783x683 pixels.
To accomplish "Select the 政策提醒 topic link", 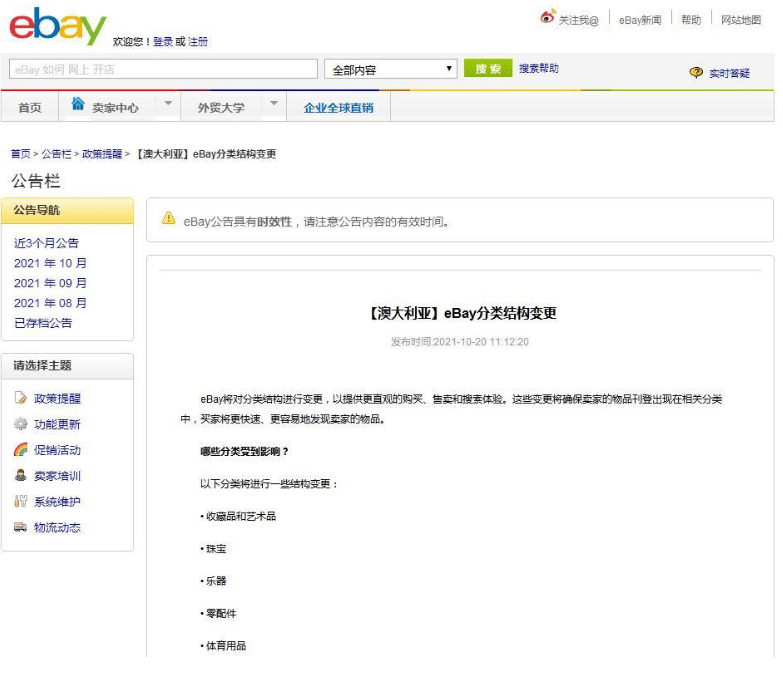I will click(x=57, y=398).
